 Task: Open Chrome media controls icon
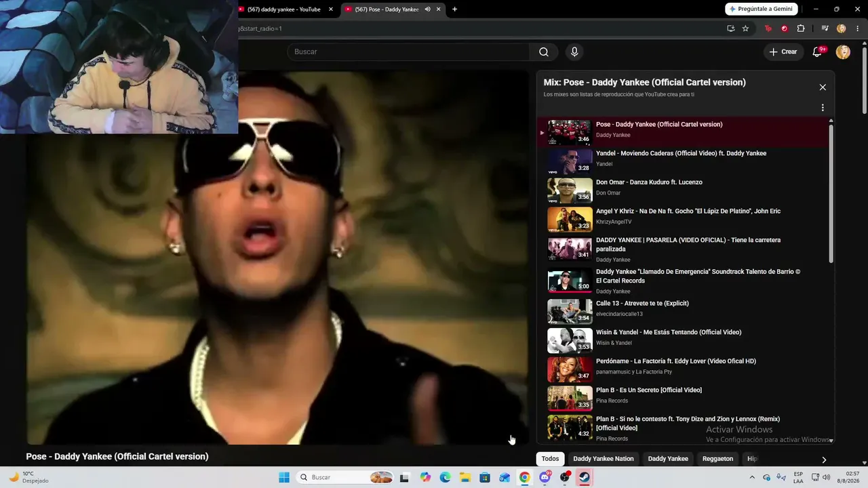(825, 28)
